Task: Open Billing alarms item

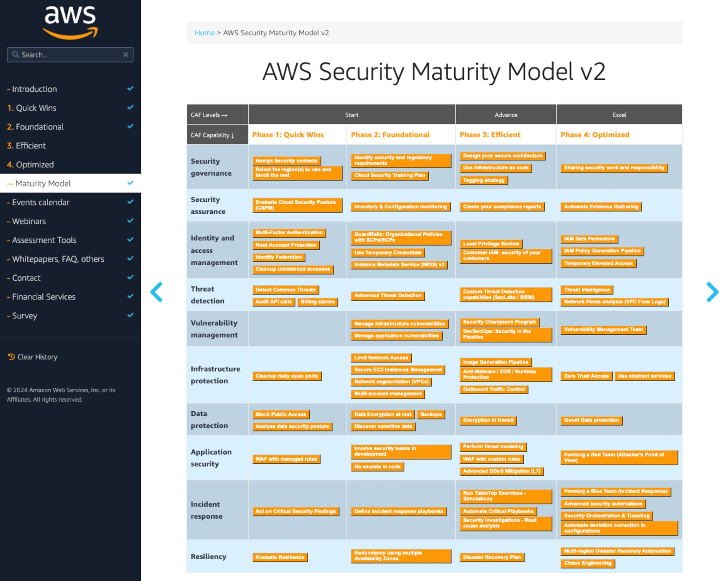Action: pyautogui.click(x=317, y=302)
